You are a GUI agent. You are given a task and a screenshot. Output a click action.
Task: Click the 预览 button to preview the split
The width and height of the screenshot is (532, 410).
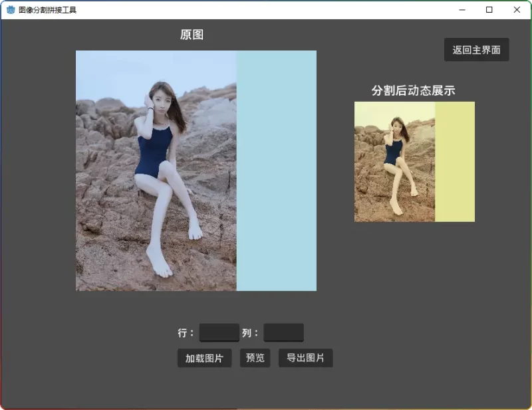(255, 358)
